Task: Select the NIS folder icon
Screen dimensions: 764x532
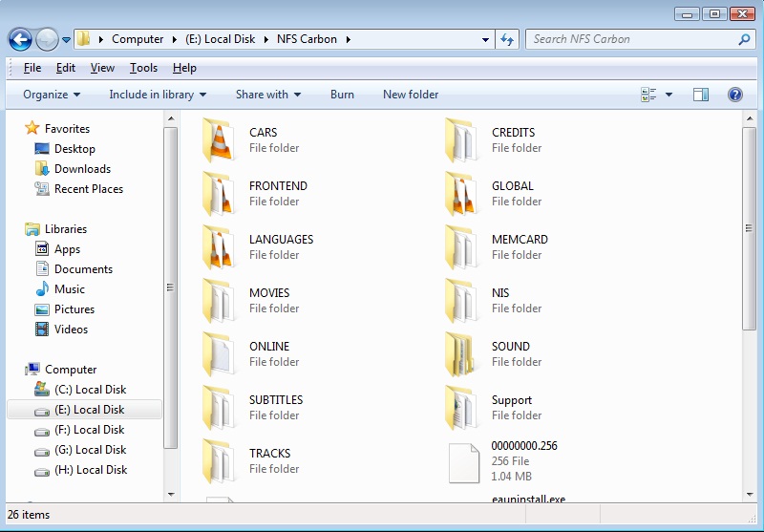Action: pyautogui.click(x=461, y=301)
